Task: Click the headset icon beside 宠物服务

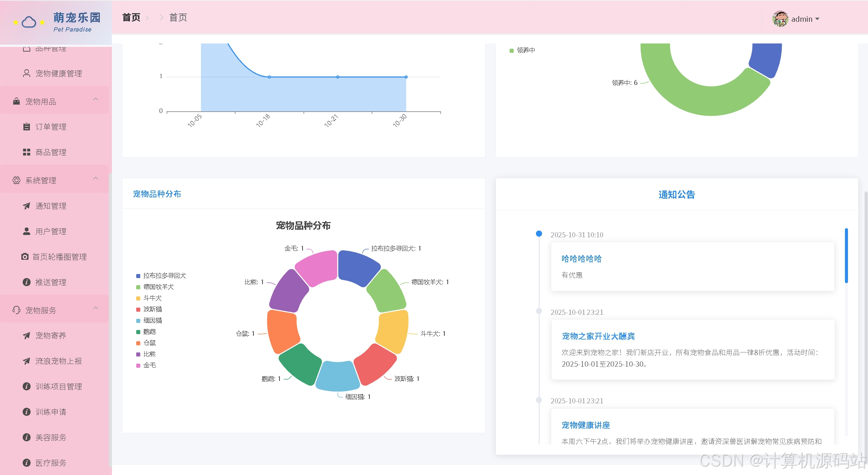Action: coord(16,310)
